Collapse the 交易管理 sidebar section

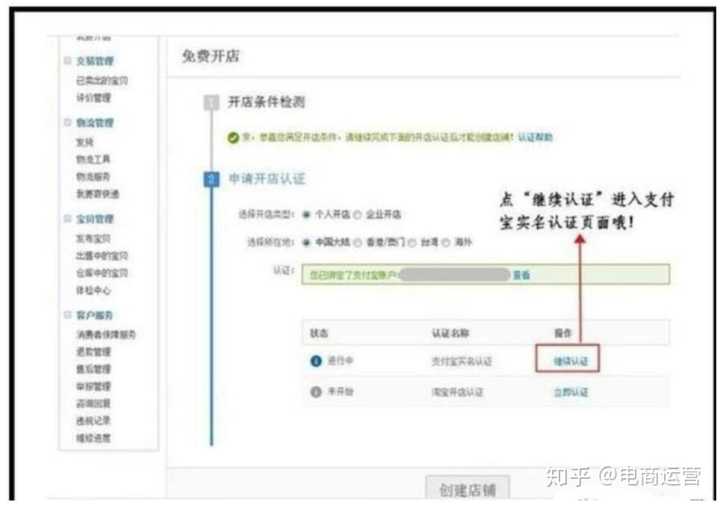point(68,61)
